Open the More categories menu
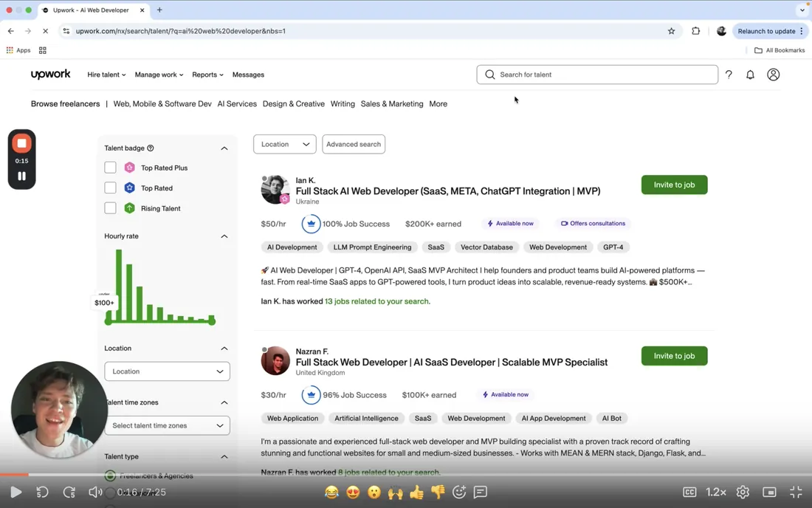Viewport: 812px width, 508px height. 438,103
